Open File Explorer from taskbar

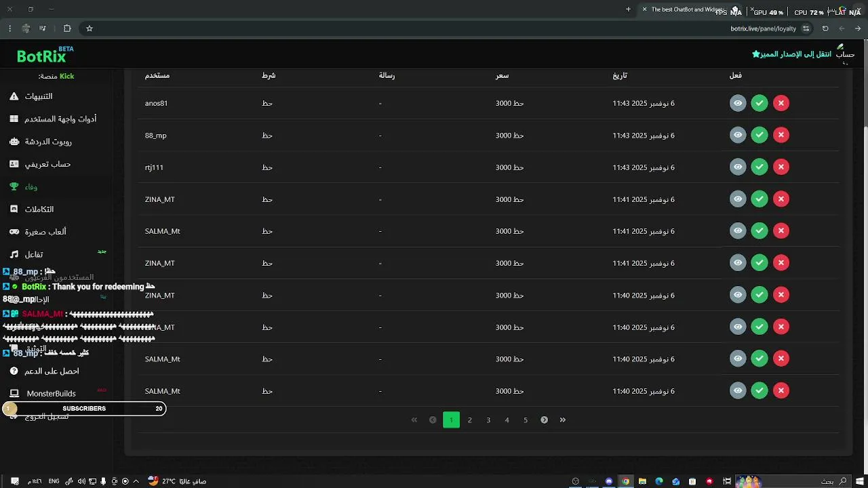point(642,481)
